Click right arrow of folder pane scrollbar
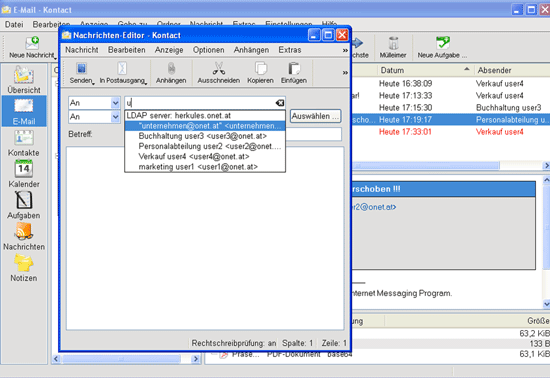 [x=196, y=359]
